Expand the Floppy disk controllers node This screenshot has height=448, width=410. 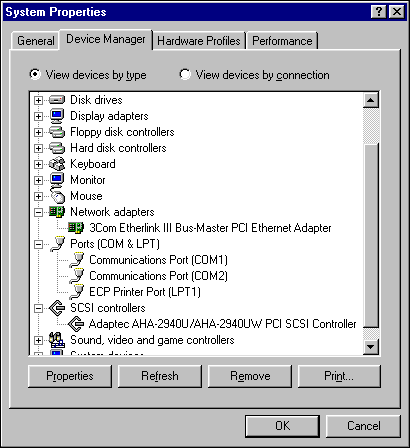coord(39,132)
